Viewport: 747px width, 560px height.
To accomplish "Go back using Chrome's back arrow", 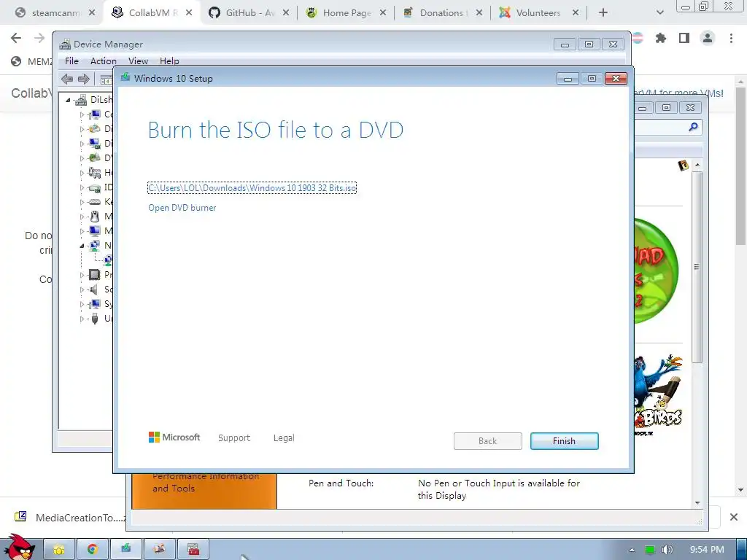I will click(16, 38).
